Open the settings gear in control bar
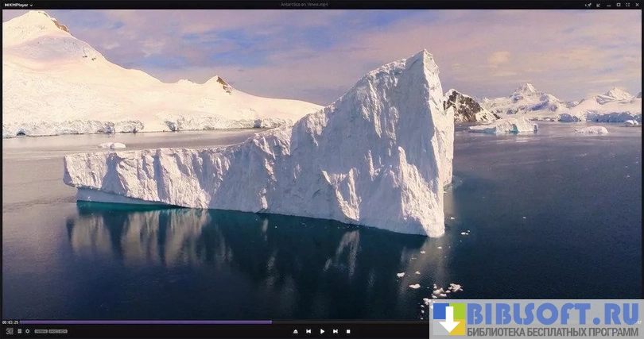This screenshot has height=339, width=644. point(27,331)
